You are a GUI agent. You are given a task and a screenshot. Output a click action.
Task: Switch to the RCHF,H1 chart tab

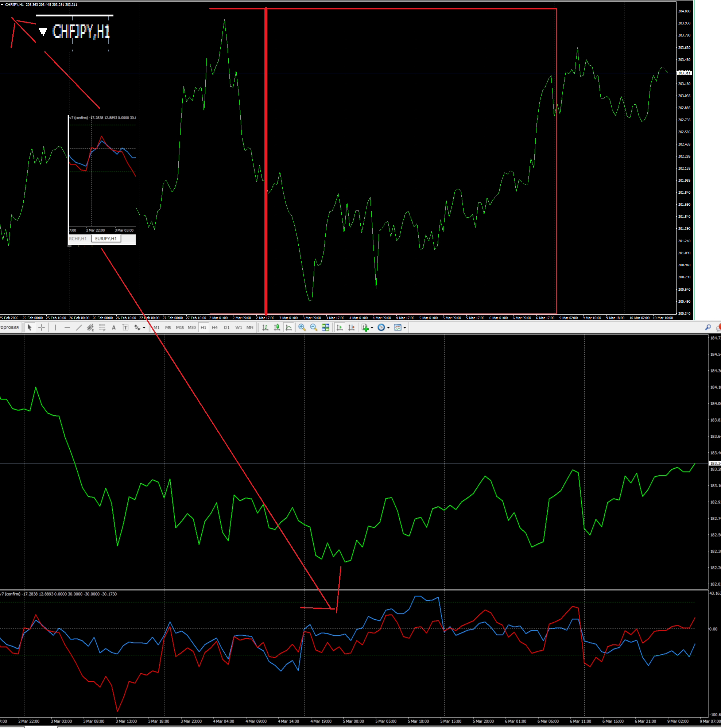pyautogui.click(x=78, y=239)
